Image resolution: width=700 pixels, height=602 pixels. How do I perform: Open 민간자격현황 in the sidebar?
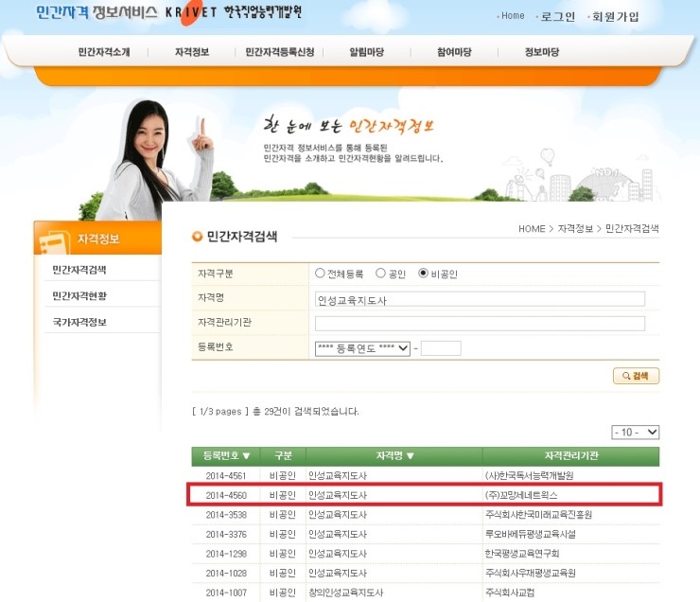click(79, 296)
